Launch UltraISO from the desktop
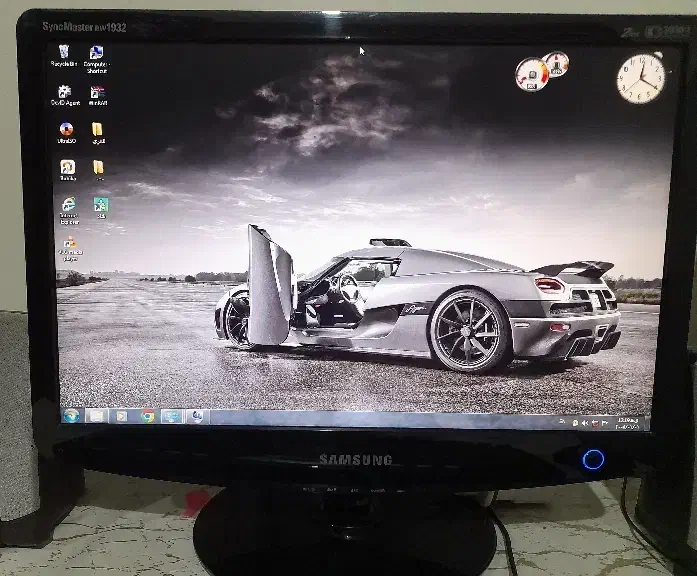Screen dimensions: 697x576 click(66, 130)
